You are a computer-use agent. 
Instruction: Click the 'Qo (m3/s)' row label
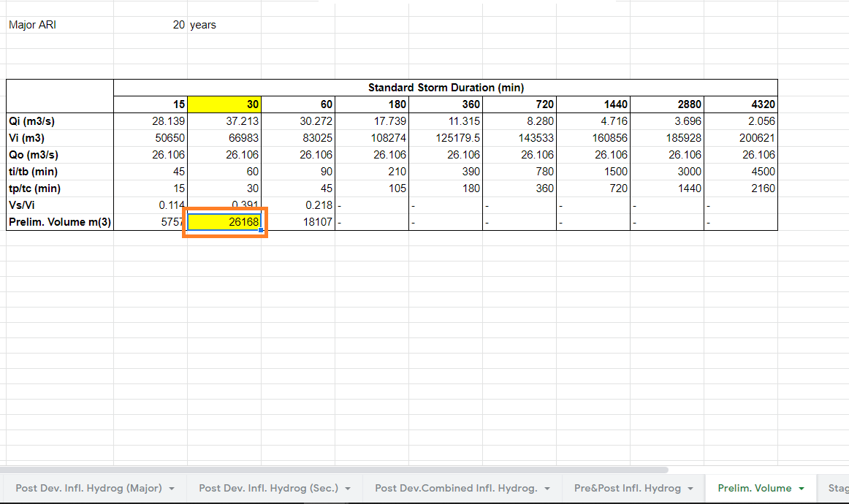coord(60,155)
